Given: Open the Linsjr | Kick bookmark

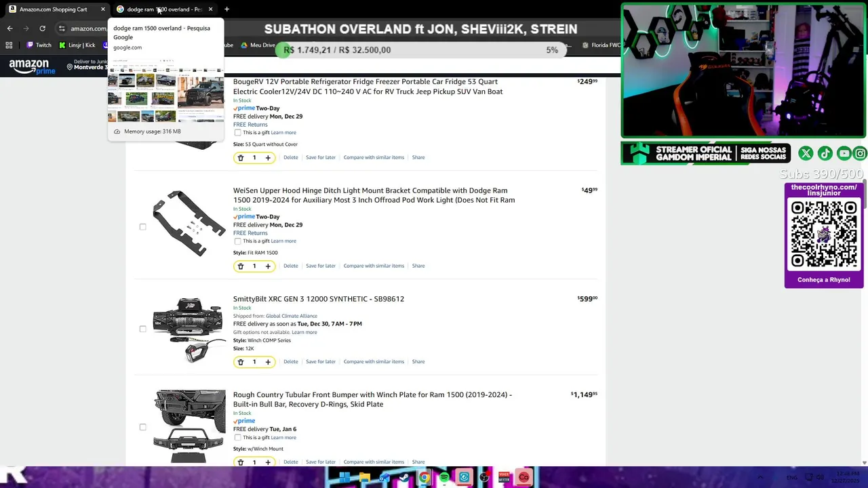Looking at the screenshot, I should click(77, 45).
